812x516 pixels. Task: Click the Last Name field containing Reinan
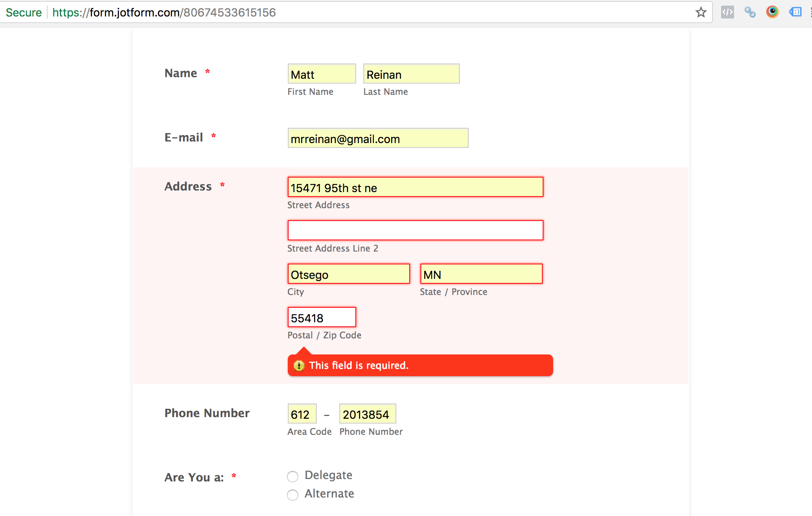click(x=410, y=74)
